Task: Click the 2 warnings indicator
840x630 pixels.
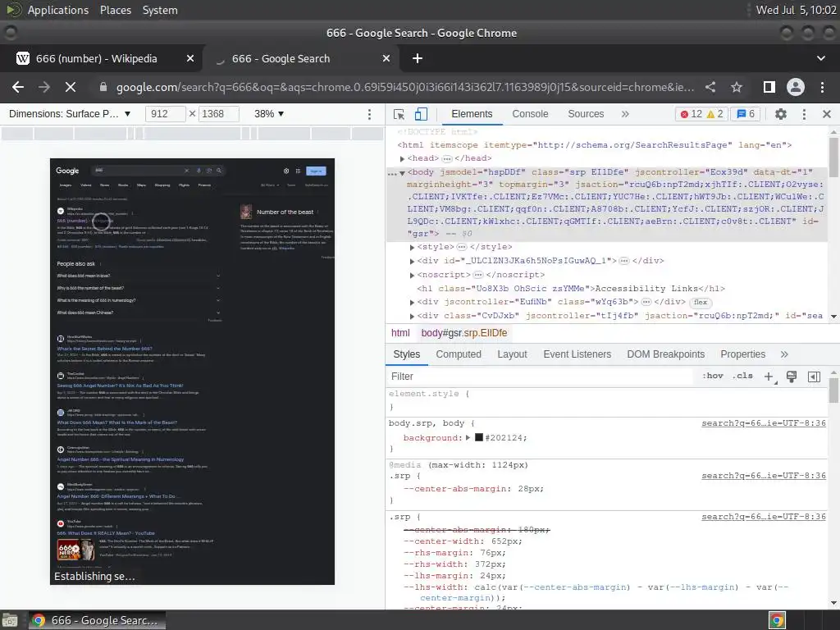Action: click(x=715, y=114)
